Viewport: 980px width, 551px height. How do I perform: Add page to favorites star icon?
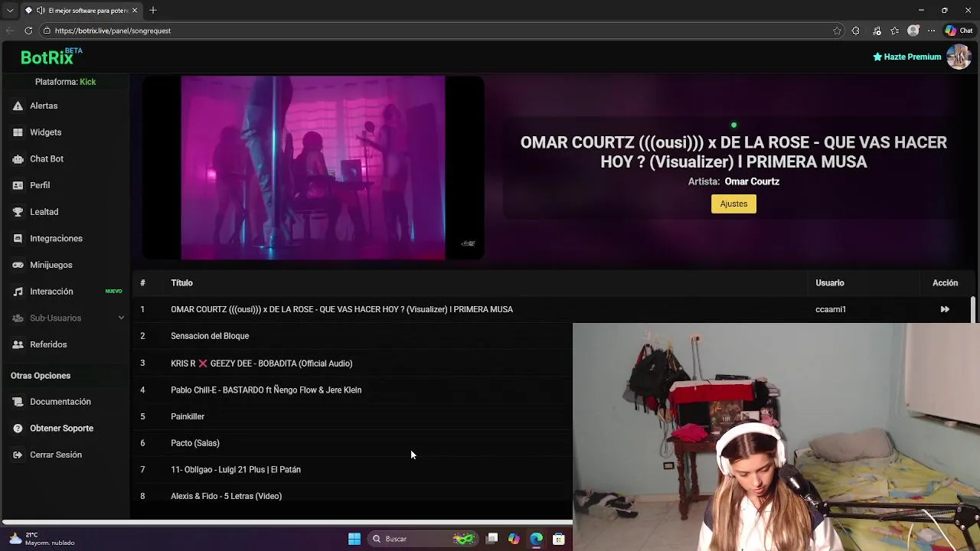(837, 31)
